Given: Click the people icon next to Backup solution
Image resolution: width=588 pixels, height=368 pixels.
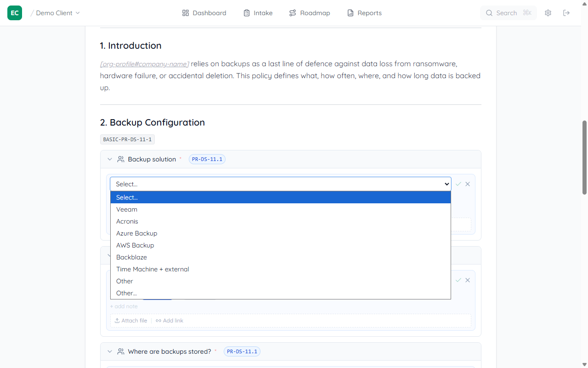Looking at the screenshot, I should pos(121,159).
